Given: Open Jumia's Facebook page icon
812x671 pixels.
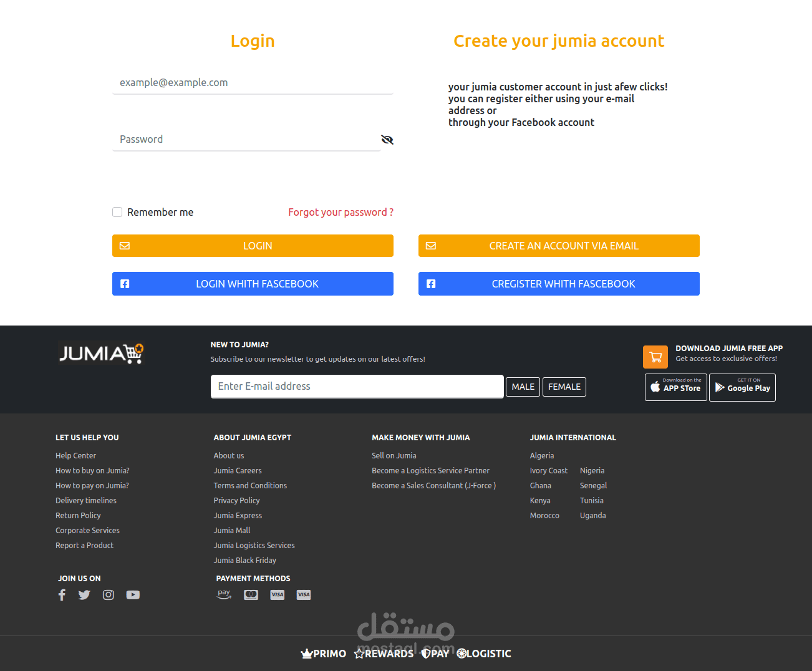Looking at the screenshot, I should 62,595.
